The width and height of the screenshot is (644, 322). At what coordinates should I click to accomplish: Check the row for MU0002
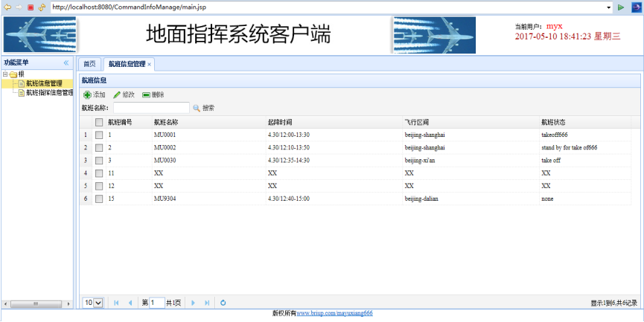pyautogui.click(x=99, y=148)
